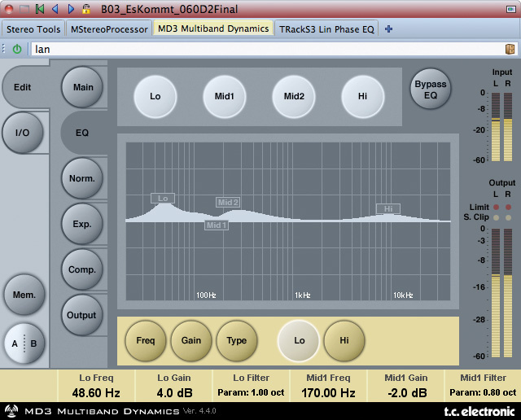
Task: Open the Mem. memory section
Action: [24, 295]
